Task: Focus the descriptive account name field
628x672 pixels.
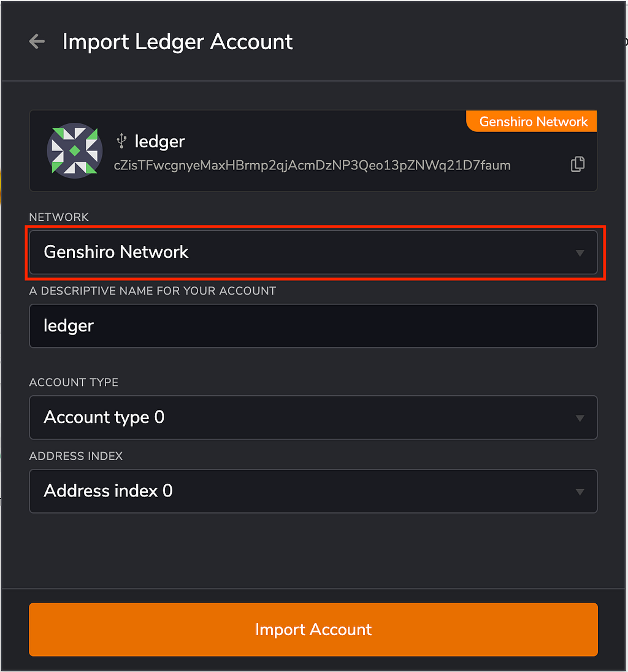Action: (313, 326)
